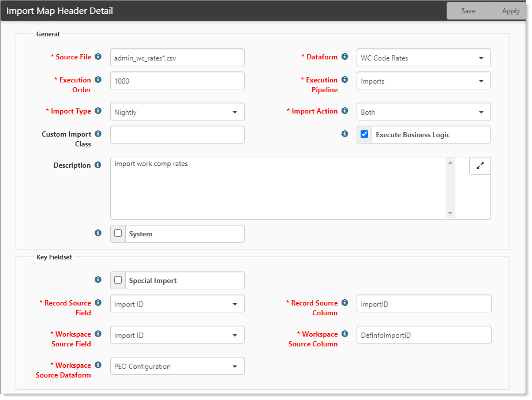The image size is (532, 400).
Task: Click info icon beside Record Source Column
Action: coord(344,303)
